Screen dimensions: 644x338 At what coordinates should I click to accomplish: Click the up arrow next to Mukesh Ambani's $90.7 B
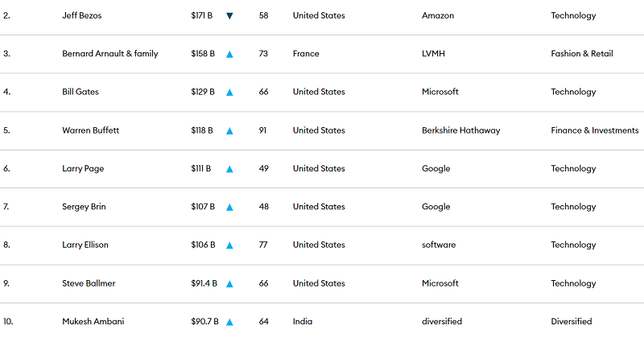click(x=229, y=323)
